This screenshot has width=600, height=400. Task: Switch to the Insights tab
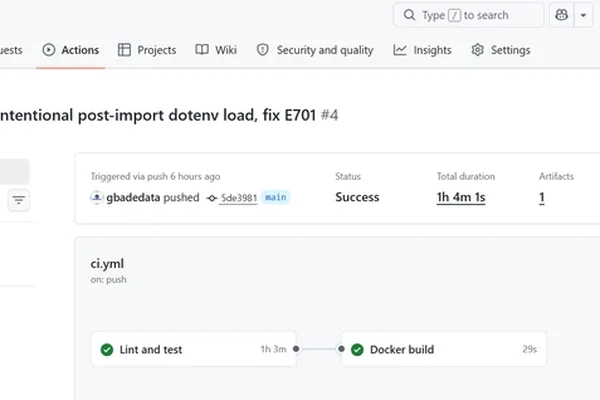click(422, 50)
